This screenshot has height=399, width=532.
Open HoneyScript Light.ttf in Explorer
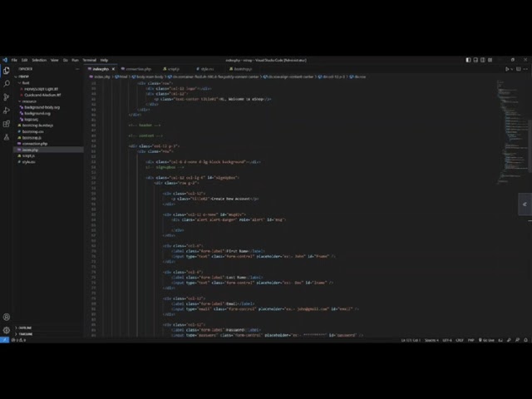(41, 89)
